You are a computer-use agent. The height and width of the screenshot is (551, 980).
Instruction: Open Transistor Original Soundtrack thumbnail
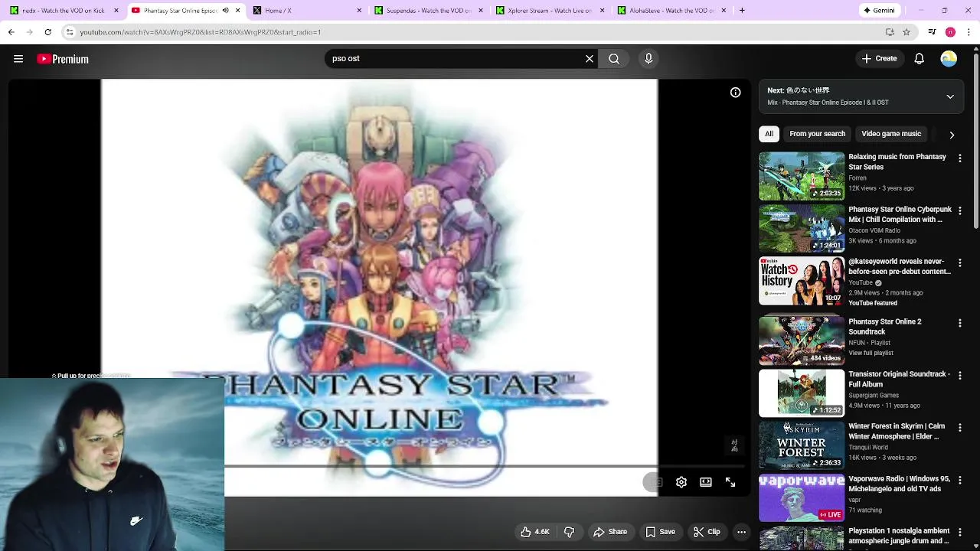pos(802,393)
